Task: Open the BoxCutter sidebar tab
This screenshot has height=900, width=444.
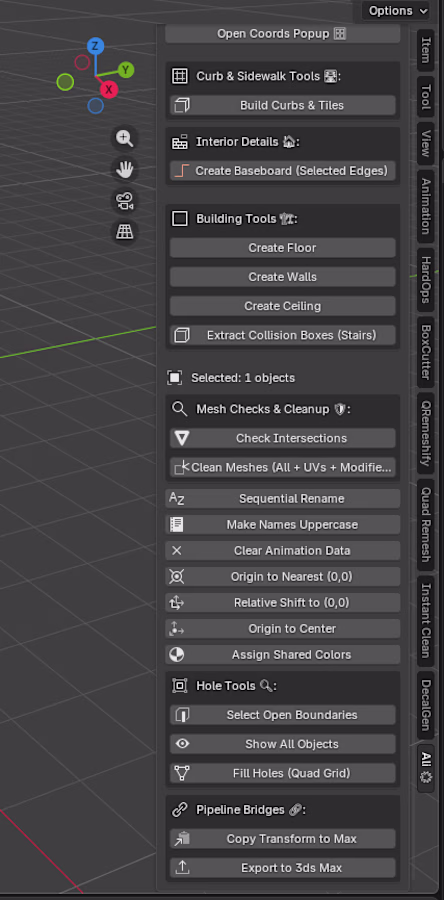Action: click(426, 352)
